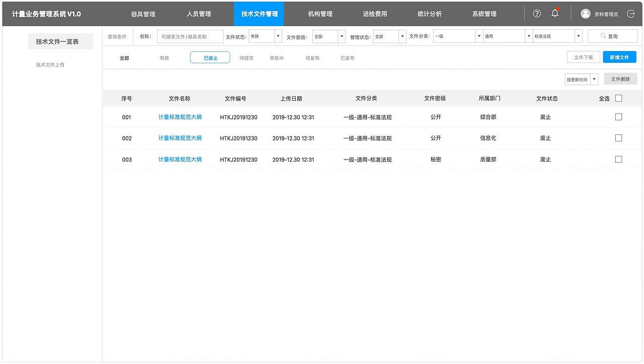Switch to the 待发布 filter tab
Viewport: 644px width, 364px height.
tap(312, 58)
